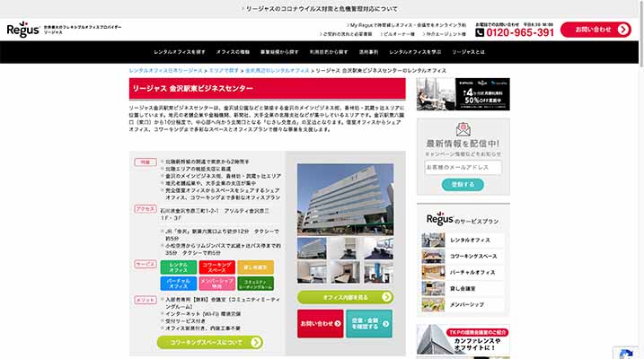Open the Regus logo in the service plan sidebar
644x359 pixels.
pyautogui.click(x=440, y=219)
